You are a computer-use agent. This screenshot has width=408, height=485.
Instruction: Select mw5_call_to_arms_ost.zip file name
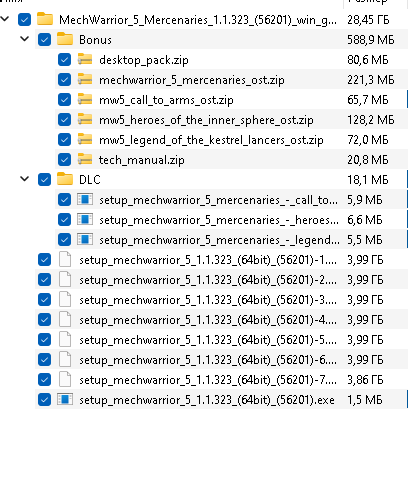point(166,100)
